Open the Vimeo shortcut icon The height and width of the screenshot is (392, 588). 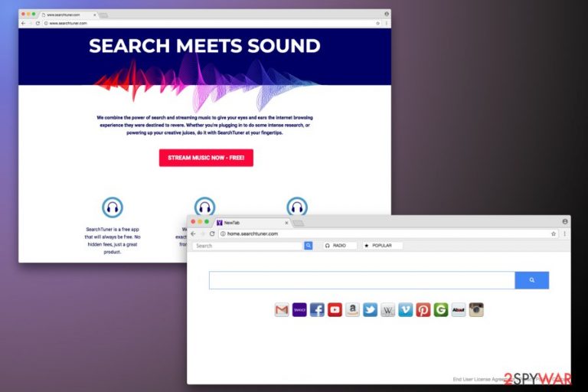click(x=405, y=310)
